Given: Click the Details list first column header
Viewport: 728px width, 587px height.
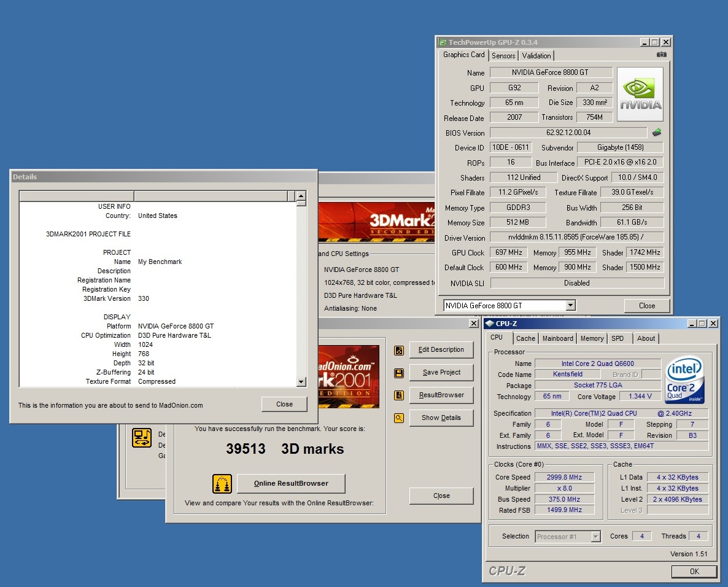Looking at the screenshot, I should [77, 196].
